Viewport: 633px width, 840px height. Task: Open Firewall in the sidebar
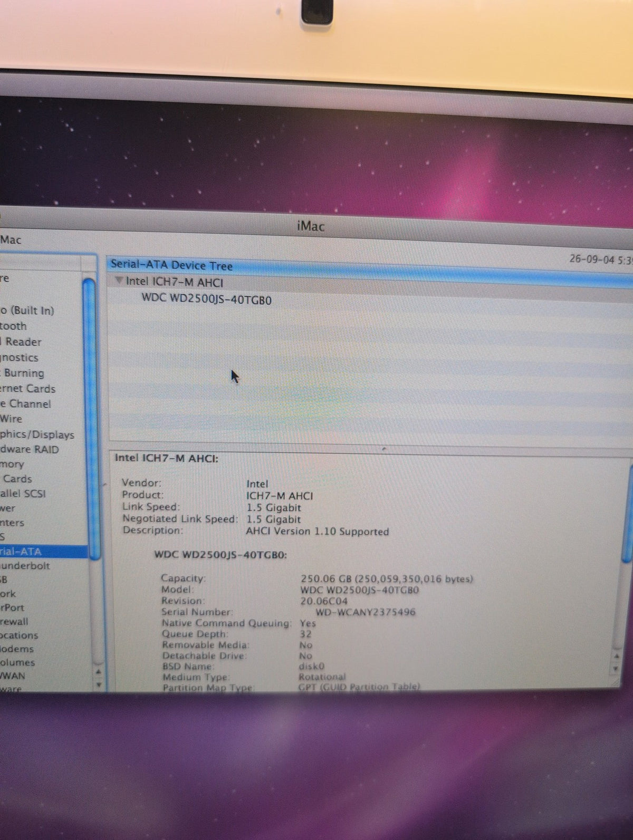(14, 622)
